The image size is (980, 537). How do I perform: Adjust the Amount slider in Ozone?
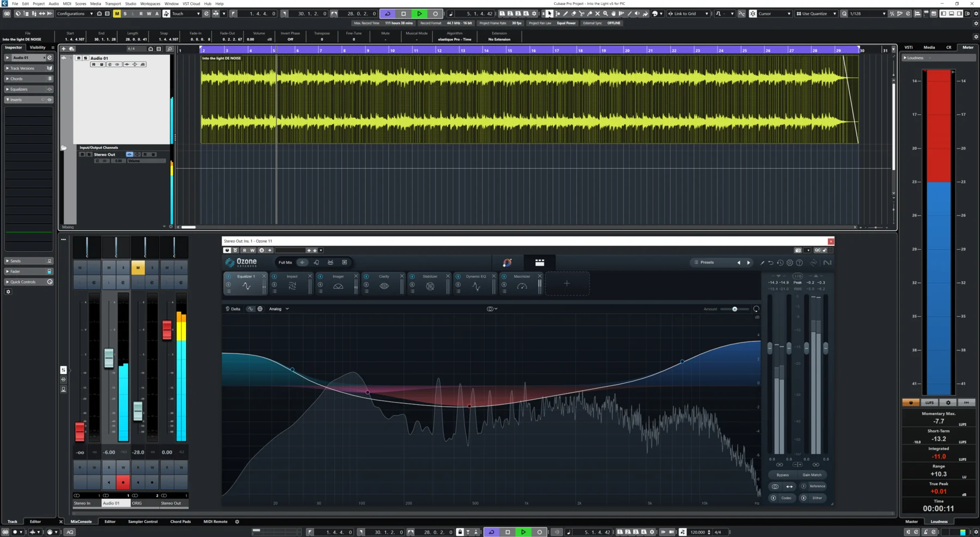pyautogui.click(x=734, y=308)
